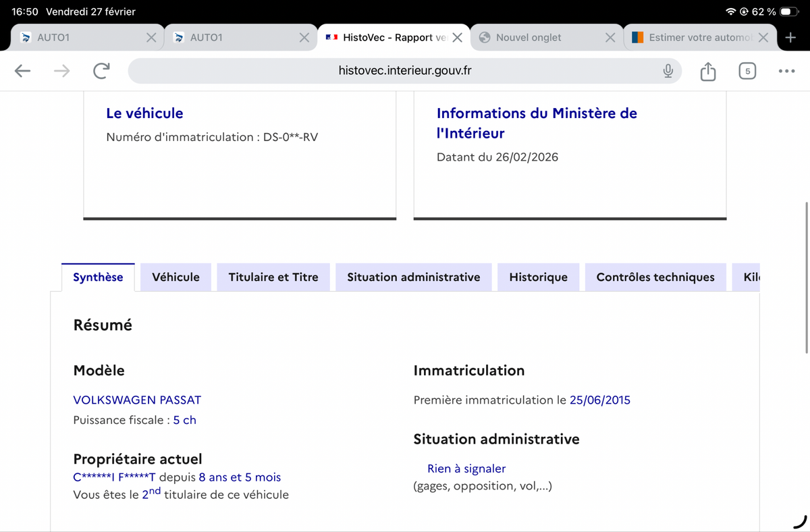Tap the browser back arrow

pyautogui.click(x=23, y=71)
